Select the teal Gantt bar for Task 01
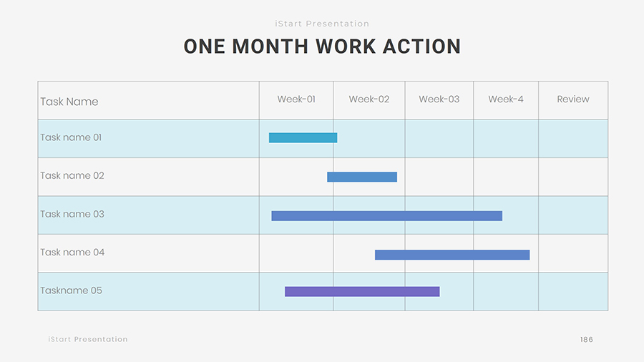 tap(303, 137)
